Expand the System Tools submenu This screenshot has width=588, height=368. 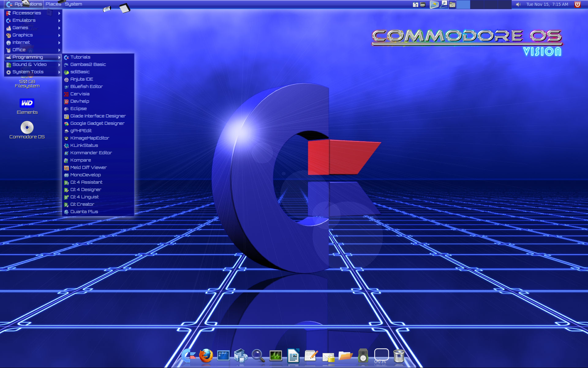click(28, 72)
